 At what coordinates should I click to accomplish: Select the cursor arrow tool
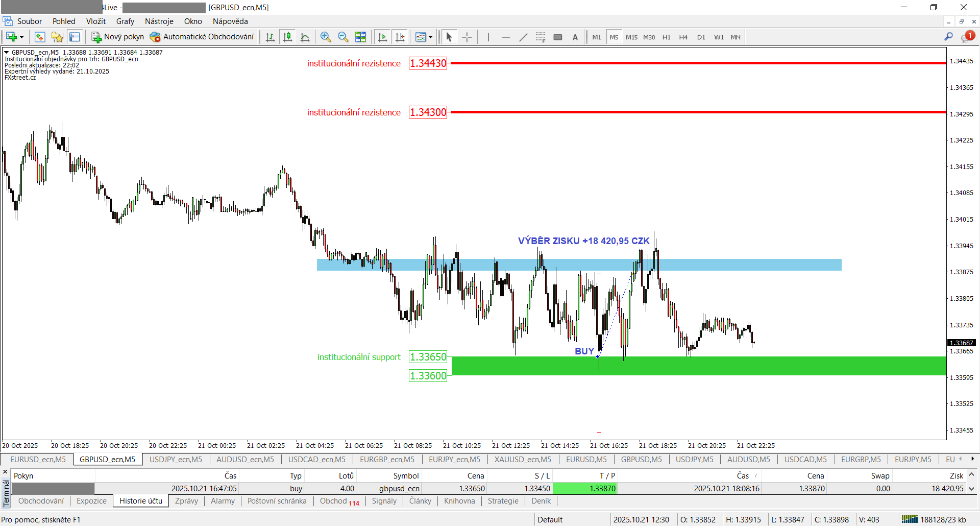tap(449, 37)
